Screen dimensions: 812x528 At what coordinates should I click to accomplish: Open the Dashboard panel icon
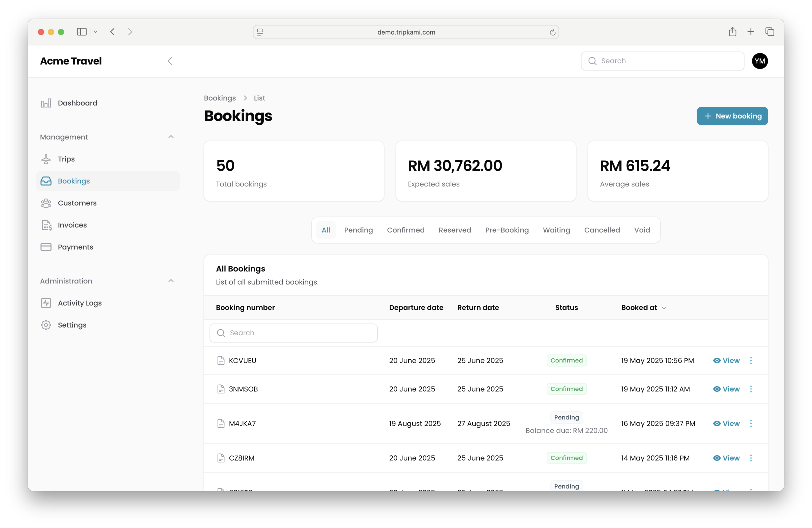[46, 103]
